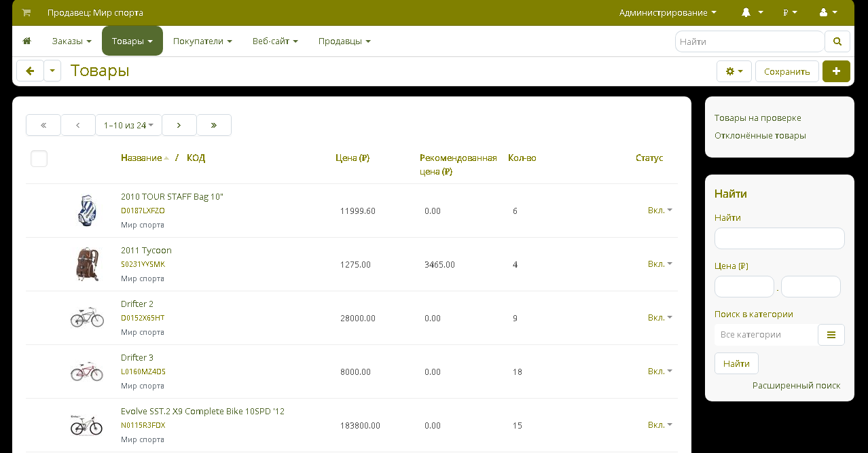Open Товары на проверке link
Image resolution: width=868 pixels, height=453 pixels.
click(757, 117)
